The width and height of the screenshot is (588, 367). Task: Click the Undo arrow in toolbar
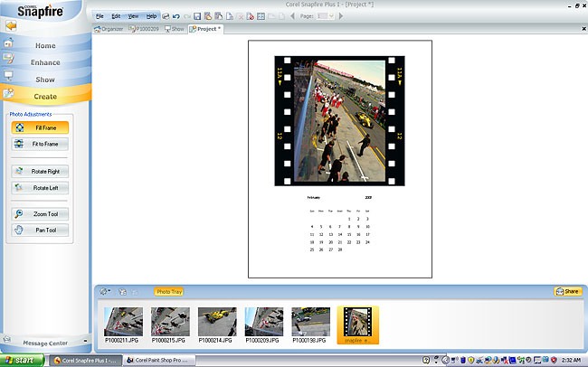click(x=175, y=16)
